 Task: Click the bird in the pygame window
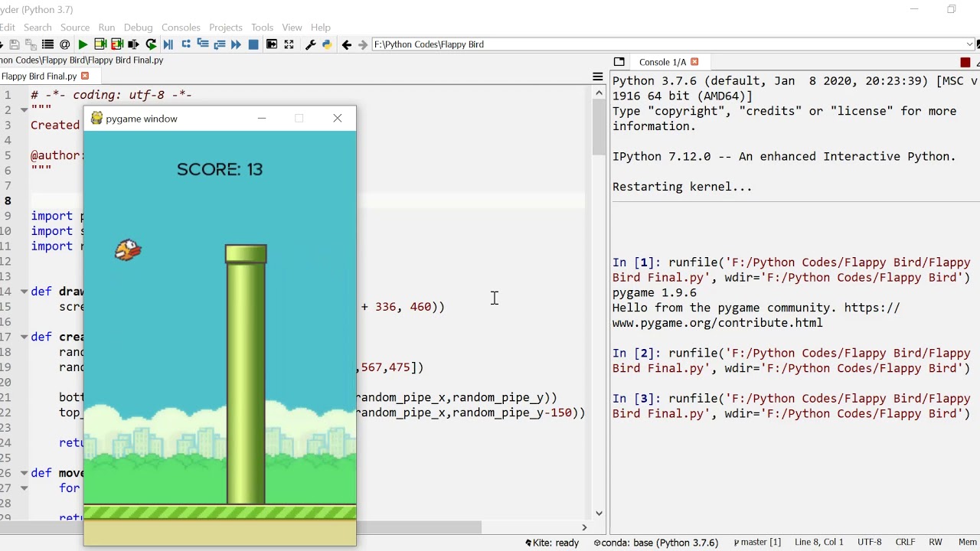click(128, 250)
